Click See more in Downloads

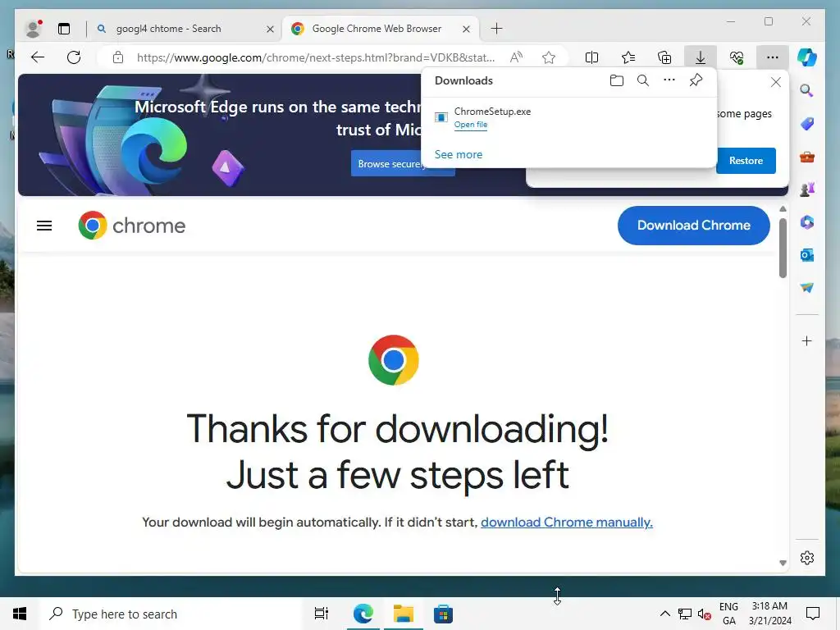pyautogui.click(x=458, y=154)
